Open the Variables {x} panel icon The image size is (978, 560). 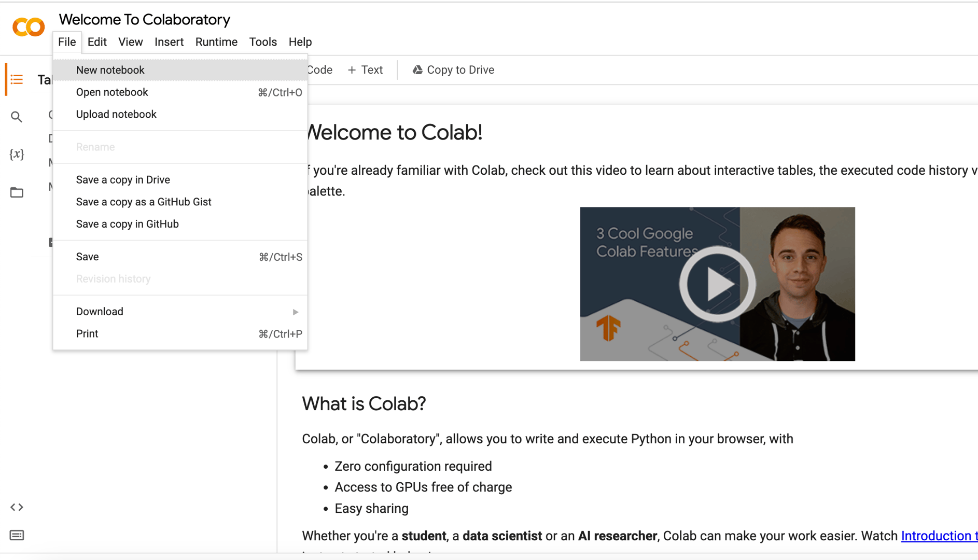(x=17, y=154)
